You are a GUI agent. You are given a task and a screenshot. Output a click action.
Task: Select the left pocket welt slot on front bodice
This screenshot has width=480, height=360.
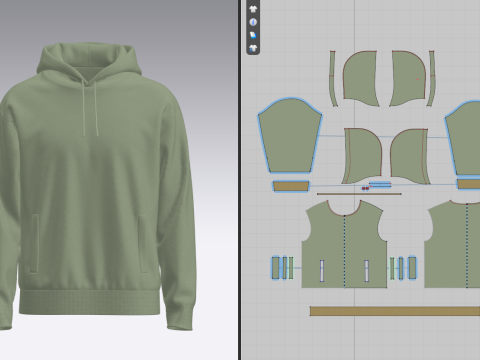(x=322, y=271)
